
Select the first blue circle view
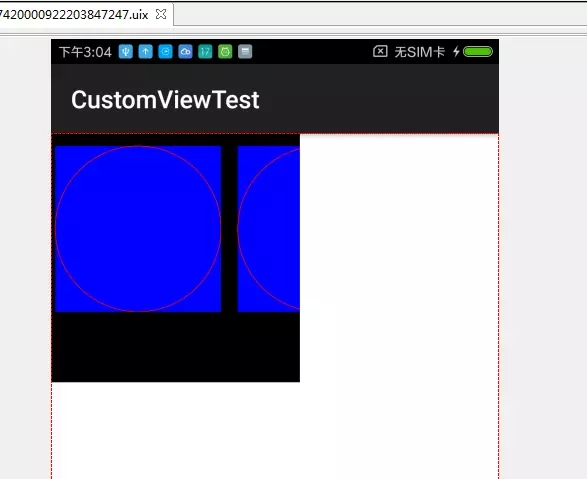138,229
